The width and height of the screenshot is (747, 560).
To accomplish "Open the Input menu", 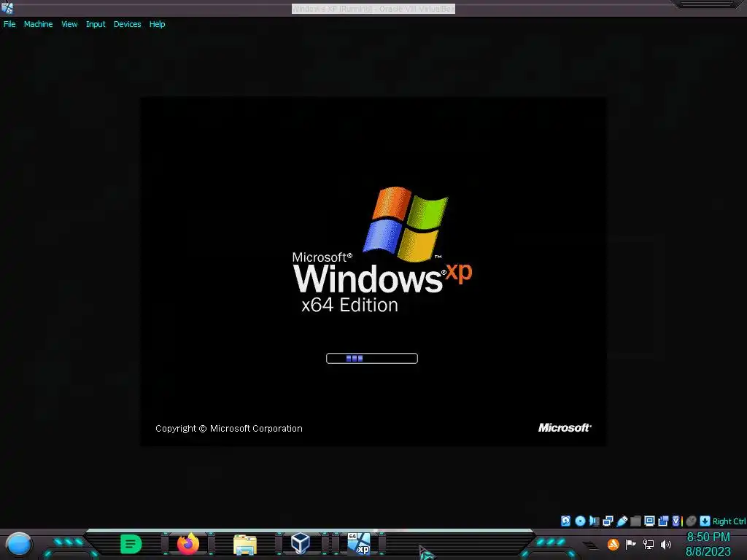I will 96,24.
